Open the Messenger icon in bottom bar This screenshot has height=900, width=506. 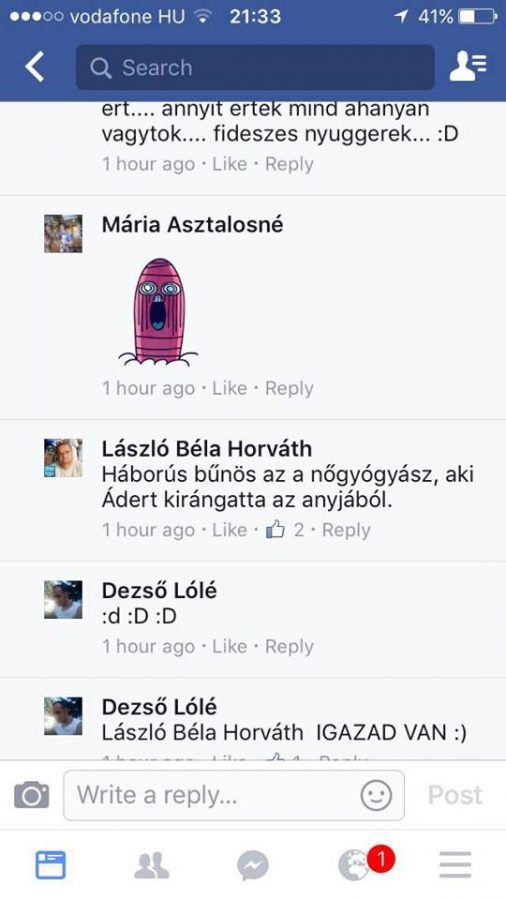252,866
